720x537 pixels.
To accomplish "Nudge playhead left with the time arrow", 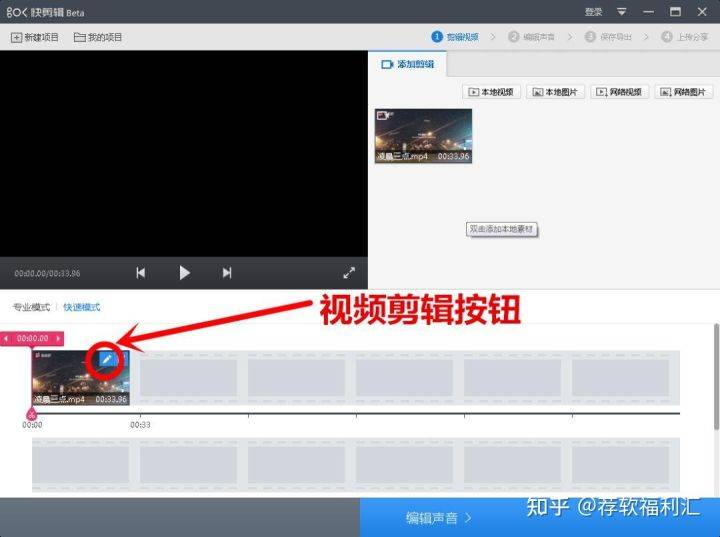I will click(x=7, y=338).
